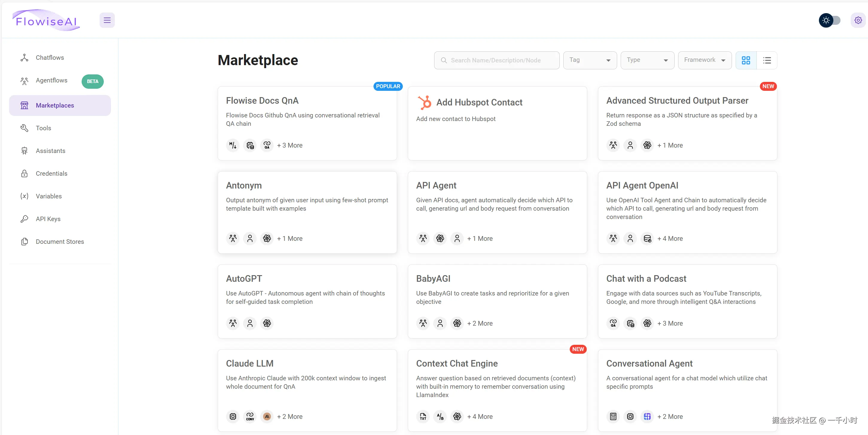Click the Credentials lock icon in the sidebar
Viewport: 868px width, 435px height.
pyautogui.click(x=24, y=173)
